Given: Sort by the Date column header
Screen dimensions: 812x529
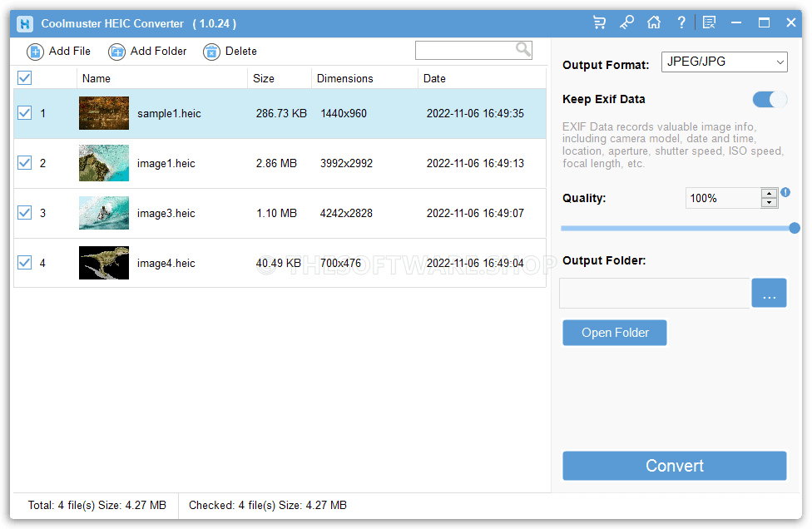Looking at the screenshot, I should coord(482,78).
